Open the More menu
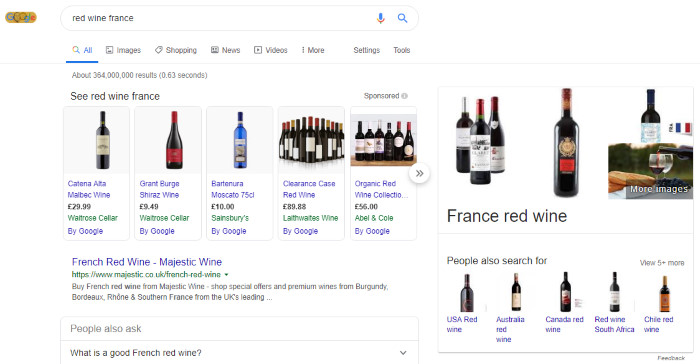This screenshot has height=364, width=700. [x=313, y=50]
